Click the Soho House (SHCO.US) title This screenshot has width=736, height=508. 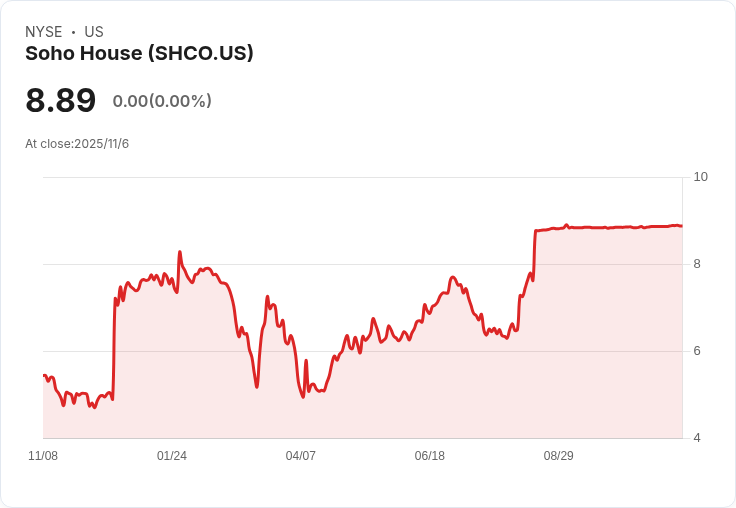coord(139,54)
